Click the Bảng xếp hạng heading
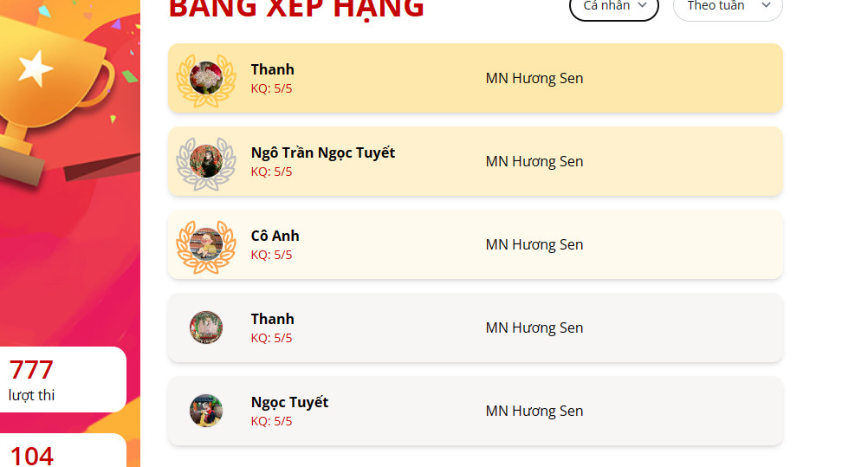 tap(296, 9)
